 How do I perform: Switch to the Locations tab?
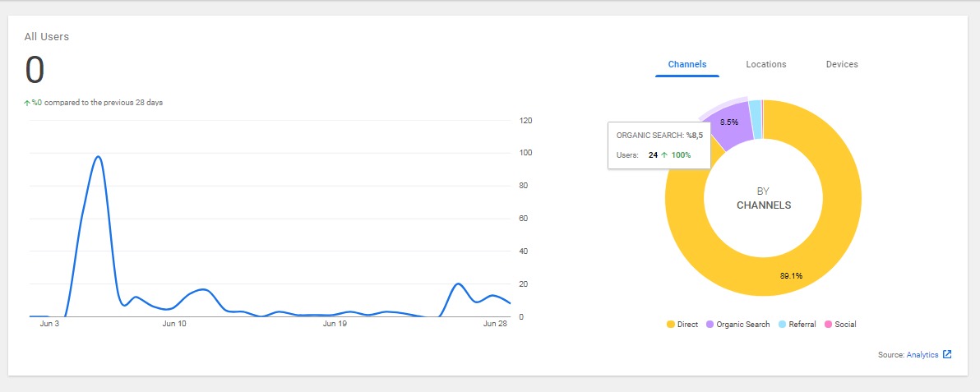(x=765, y=64)
